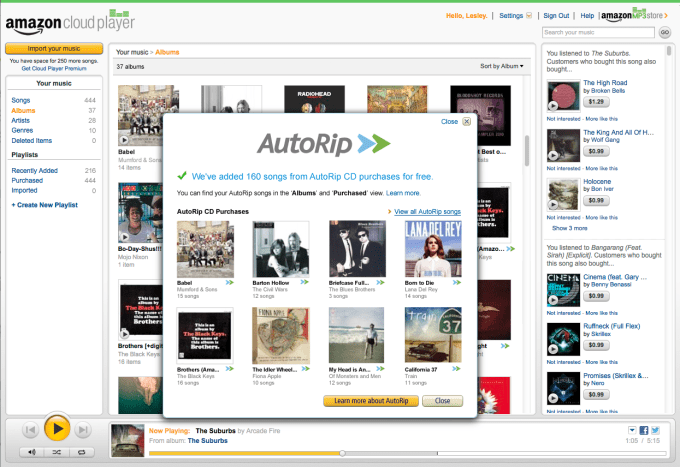
Task: Go to Amazon Cloud Player logo home
Action: tap(69, 23)
